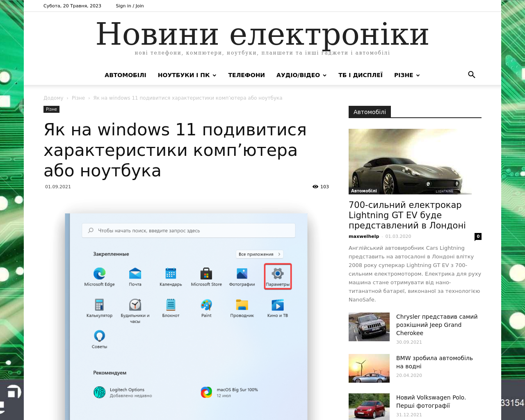Go to Додому breadcrumb link
The height and width of the screenshot is (420, 525).
(53, 98)
